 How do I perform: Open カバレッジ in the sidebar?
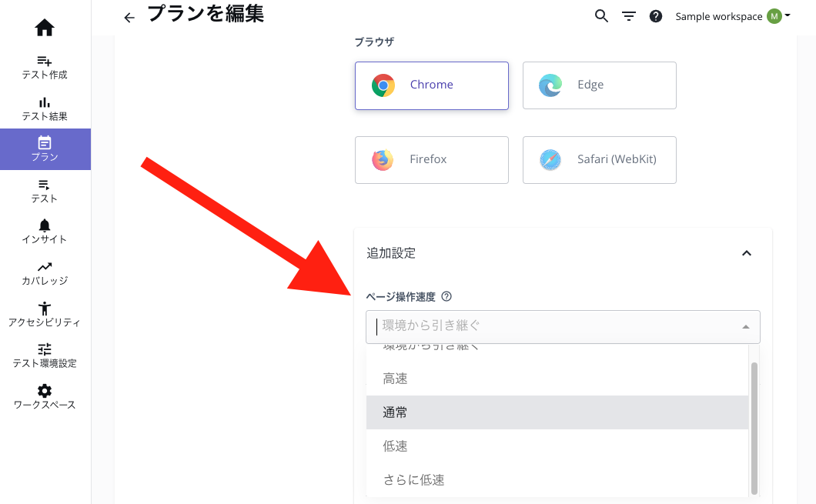45,274
